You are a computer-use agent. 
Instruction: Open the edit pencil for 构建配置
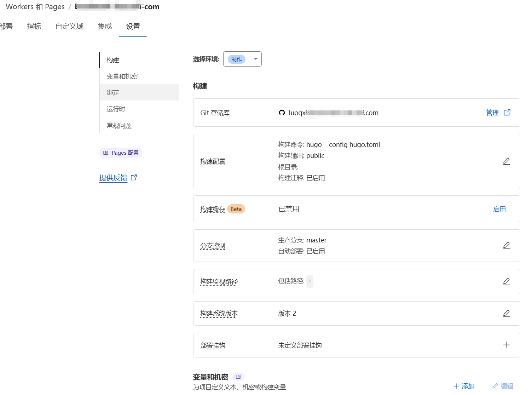tap(507, 161)
